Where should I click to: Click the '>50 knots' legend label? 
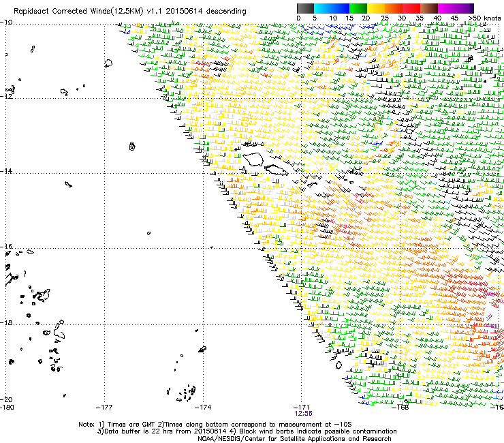[x=484, y=18]
